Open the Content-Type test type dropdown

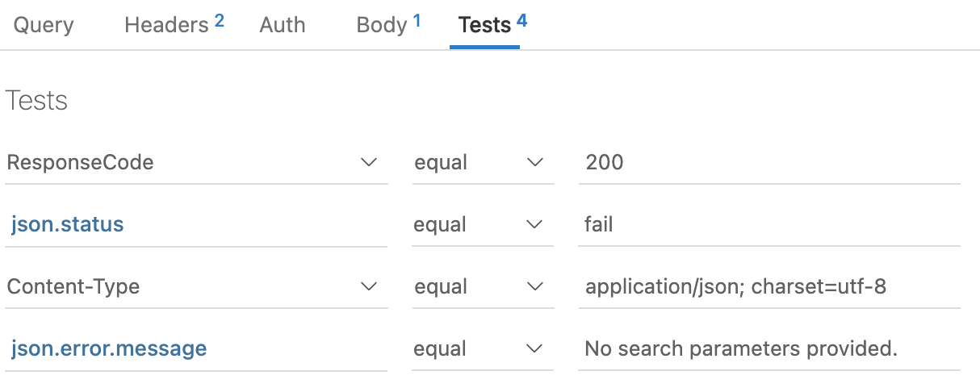(x=194, y=286)
